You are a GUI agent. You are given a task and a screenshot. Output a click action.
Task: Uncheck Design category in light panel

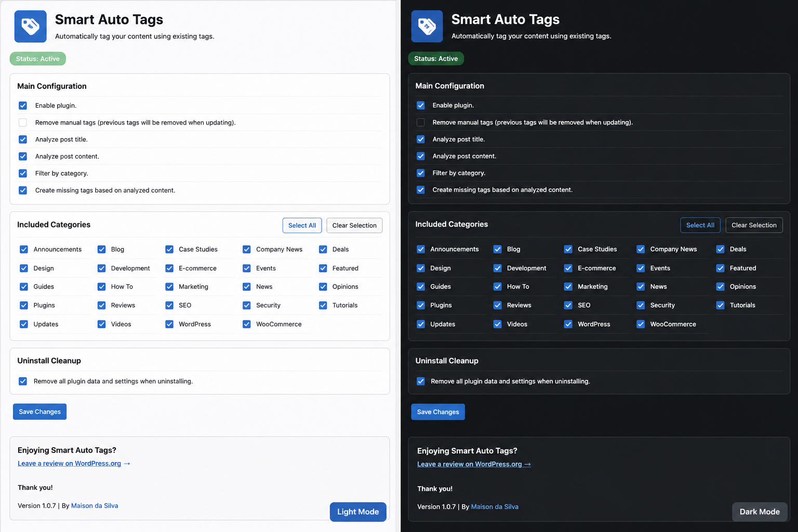[24, 268]
